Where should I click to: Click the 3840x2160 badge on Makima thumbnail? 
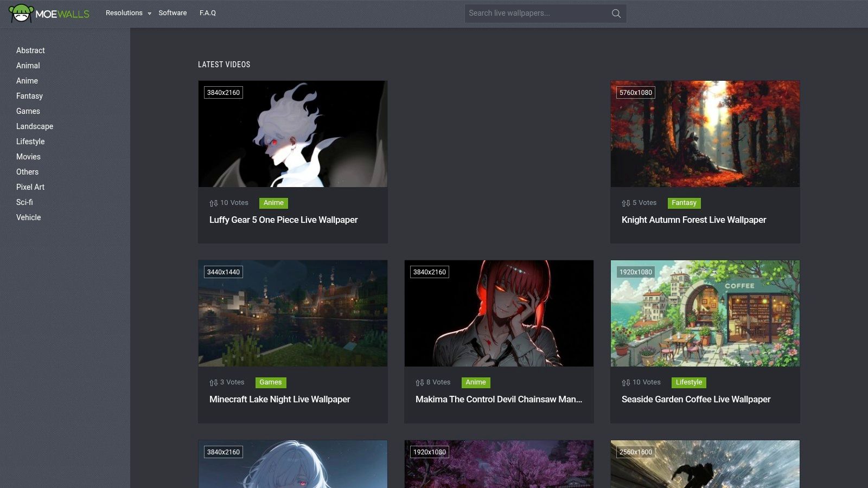pyautogui.click(x=430, y=272)
